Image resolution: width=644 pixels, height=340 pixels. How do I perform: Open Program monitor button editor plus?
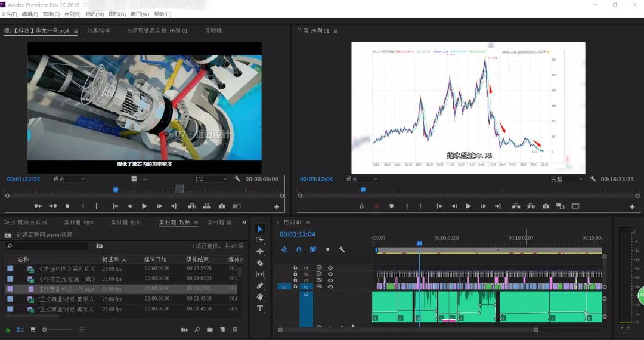(x=632, y=206)
